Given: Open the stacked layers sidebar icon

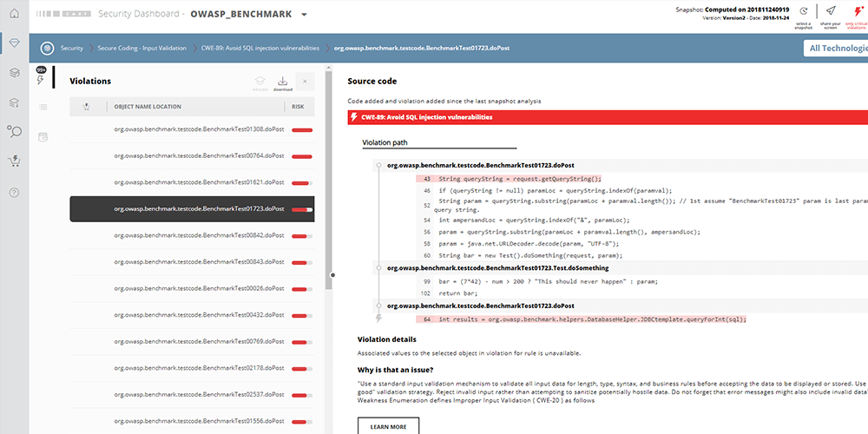Looking at the screenshot, I should click(15, 73).
